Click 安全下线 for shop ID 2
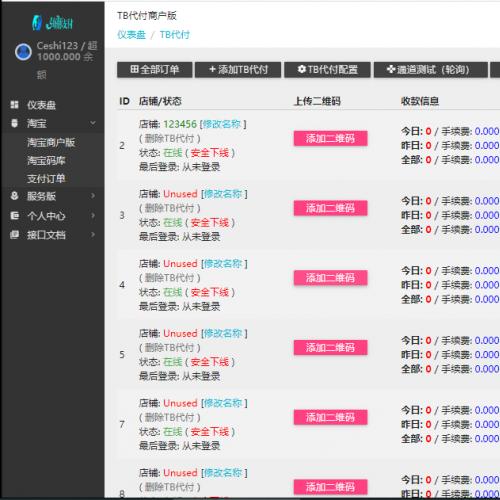Screen dimensions: 500x500 tap(210, 153)
